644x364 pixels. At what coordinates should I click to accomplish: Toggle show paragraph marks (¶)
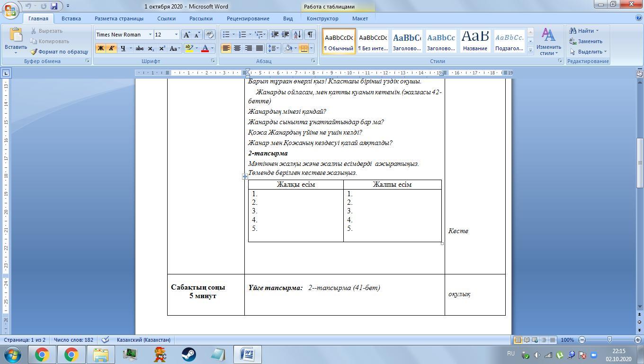[x=310, y=35]
